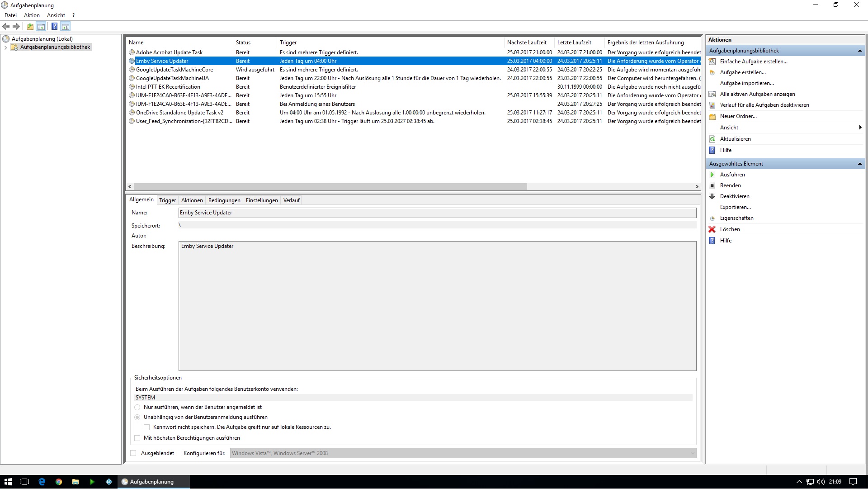Click the Hilfe icon under Aufgabenplanungsbibliothek actions
The image size is (868, 489).
[x=712, y=150]
